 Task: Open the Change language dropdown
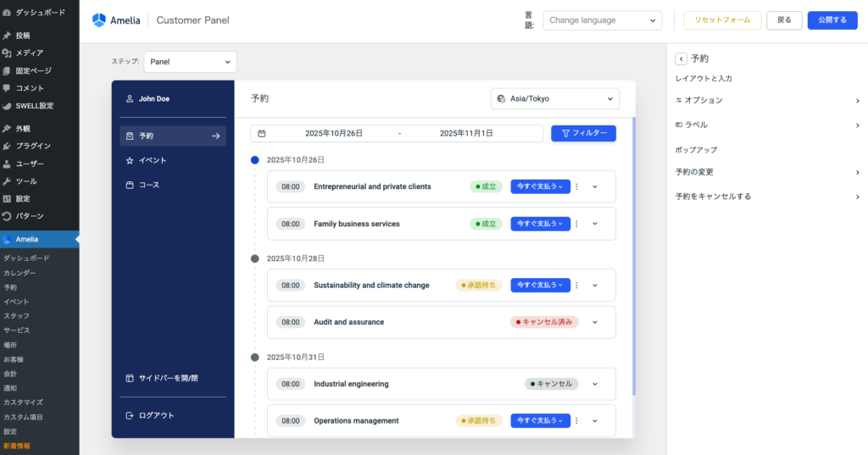(x=602, y=20)
